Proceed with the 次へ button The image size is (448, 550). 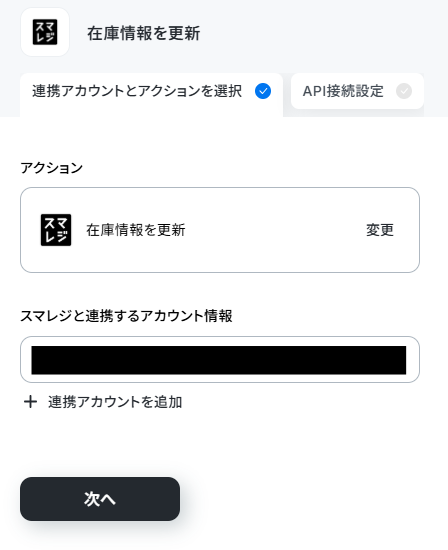click(x=100, y=498)
